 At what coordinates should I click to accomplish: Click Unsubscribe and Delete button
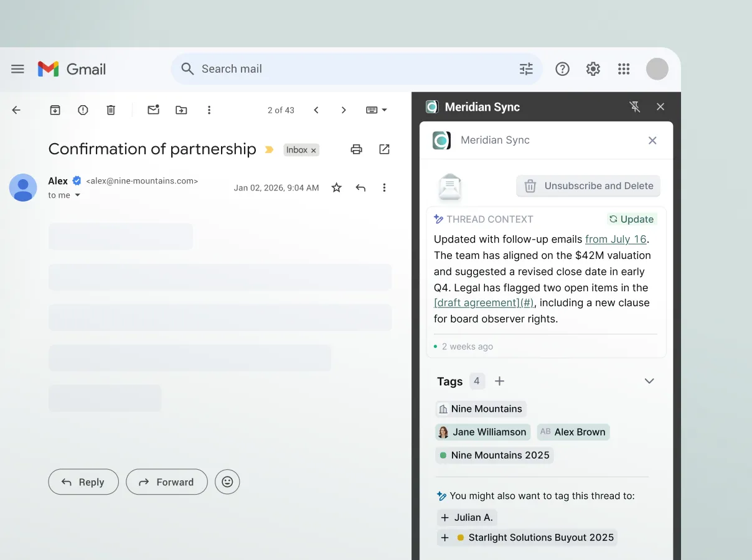coord(588,186)
